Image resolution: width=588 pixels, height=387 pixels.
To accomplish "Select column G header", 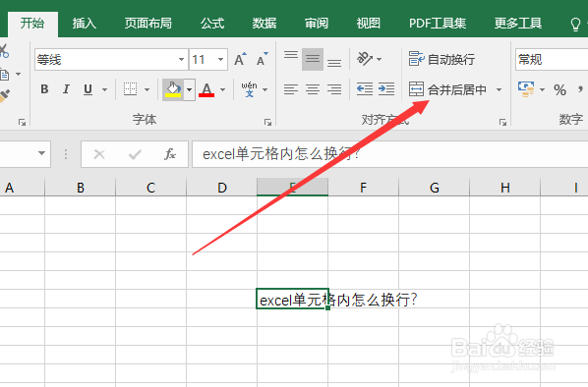I will pyautogui.click(x=435, y=187).
